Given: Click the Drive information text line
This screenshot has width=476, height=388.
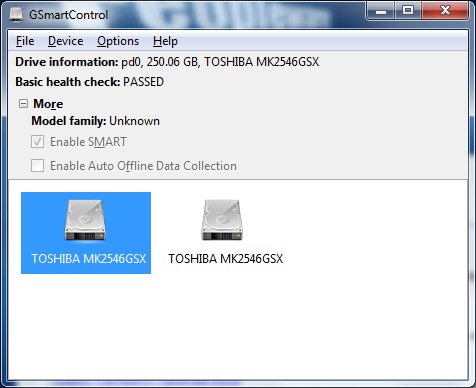Looking at the screenshot, I should pyautogui.click(x=167, y=62).
